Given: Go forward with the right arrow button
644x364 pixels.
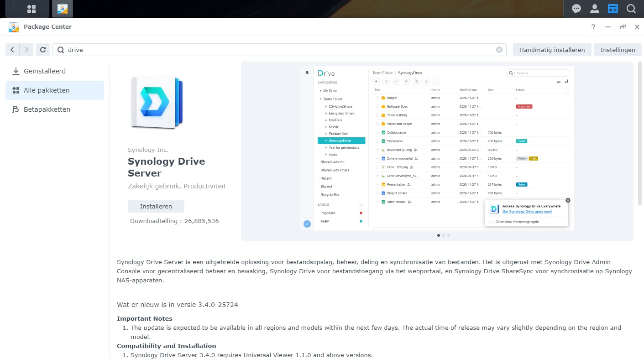Looking at the screenshot, I should tap(26, 50).
